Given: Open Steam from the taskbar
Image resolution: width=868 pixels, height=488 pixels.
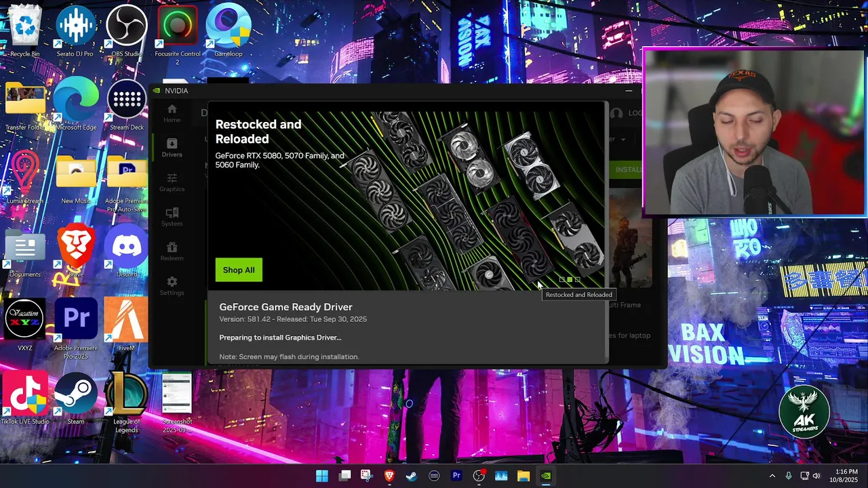Looking at the screenshot, I should (412, 476).
